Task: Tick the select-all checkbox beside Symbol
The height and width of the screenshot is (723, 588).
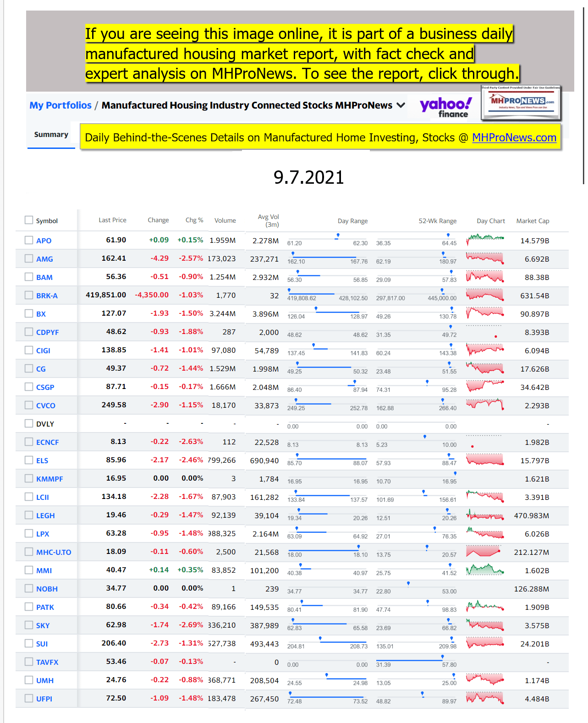Action: pyautogui.click(x=29, y=220)
